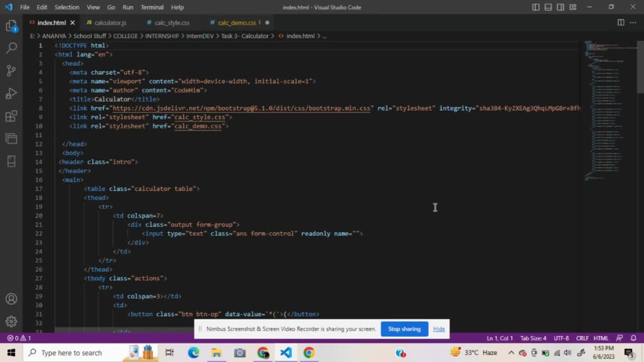
Task: Open Task View on taskbar
Action: coord(170,352)
